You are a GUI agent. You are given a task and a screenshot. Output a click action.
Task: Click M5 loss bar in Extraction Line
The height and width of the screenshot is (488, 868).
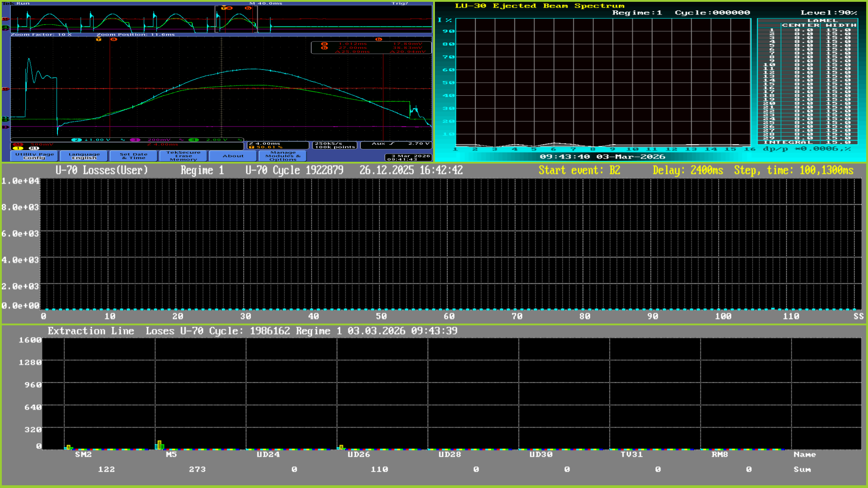pos(159,445)
